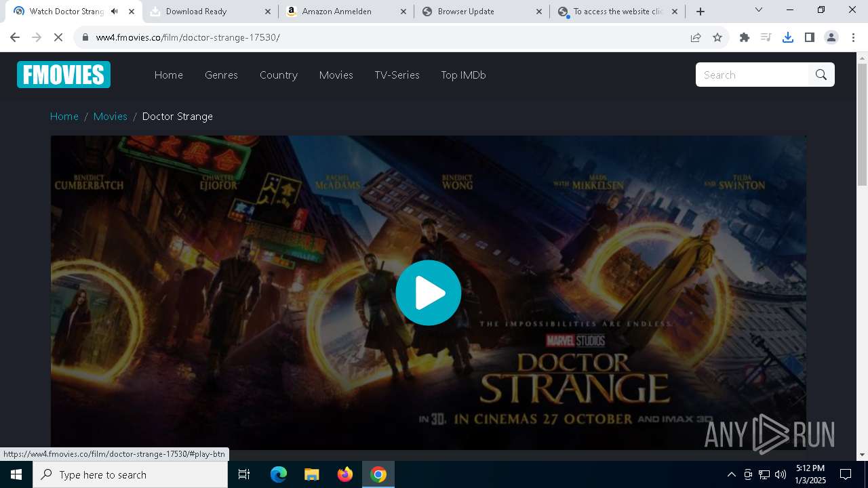Screen dimensions: 868x488
Task: Go to Movies in navbar
Action: click(336, 75)
